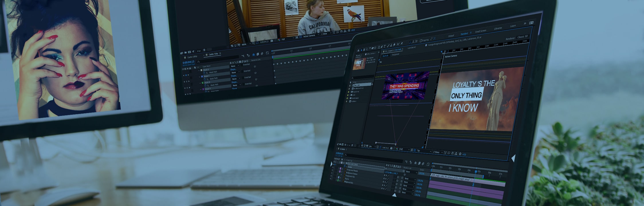Switch to Standard workspace tab
The width and height of the screenshot is (644, 206).
click(464, 34)
